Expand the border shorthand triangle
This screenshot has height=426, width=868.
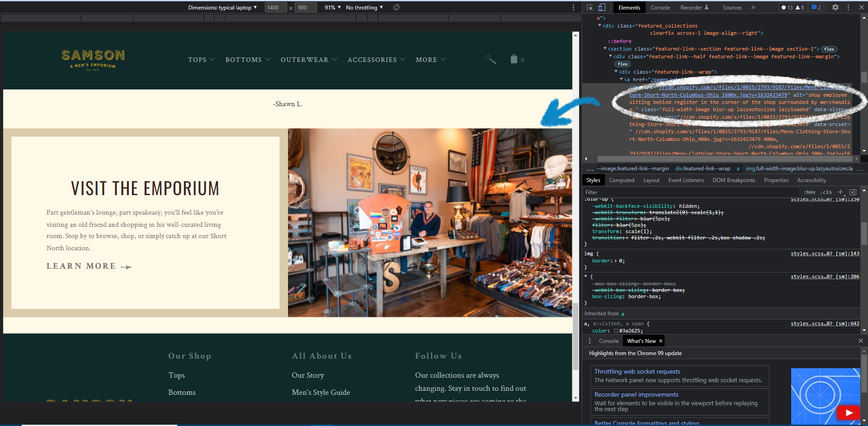[x=616, y=261]
